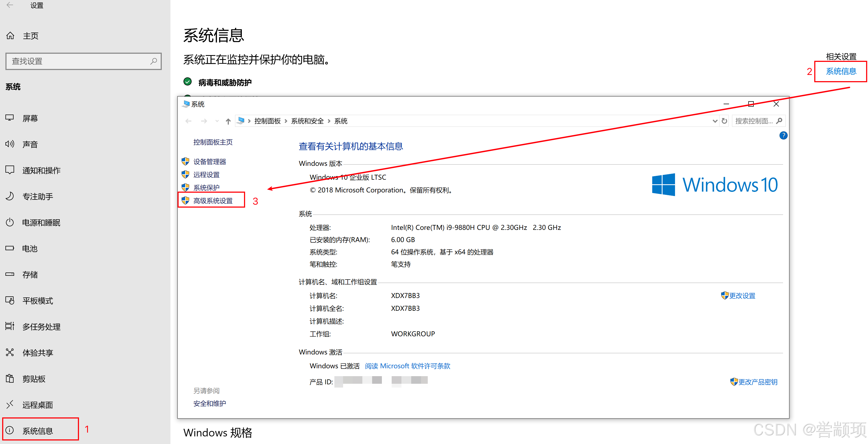Open Device Manager (设备管理器) link
The image size is (868, 444).
[x=209, y=162]
